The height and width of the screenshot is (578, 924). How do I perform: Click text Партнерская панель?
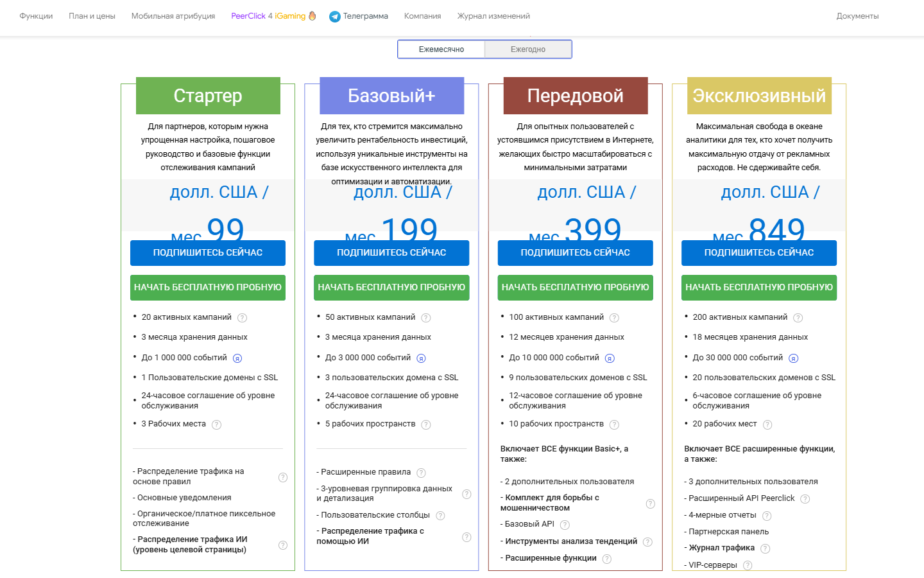[726, 532]
